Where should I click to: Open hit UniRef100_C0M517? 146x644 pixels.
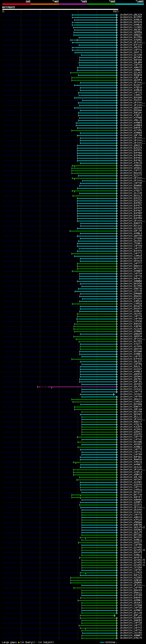tap(131, 95)
